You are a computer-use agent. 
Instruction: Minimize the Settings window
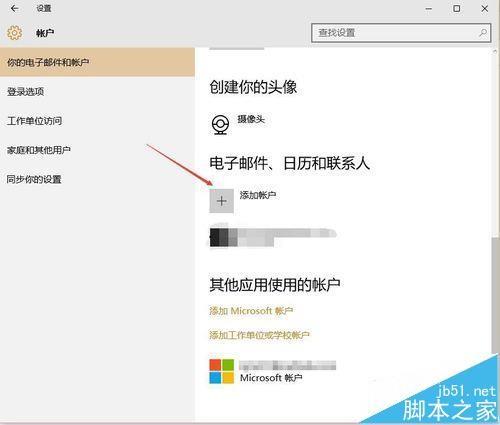point(429,9)
